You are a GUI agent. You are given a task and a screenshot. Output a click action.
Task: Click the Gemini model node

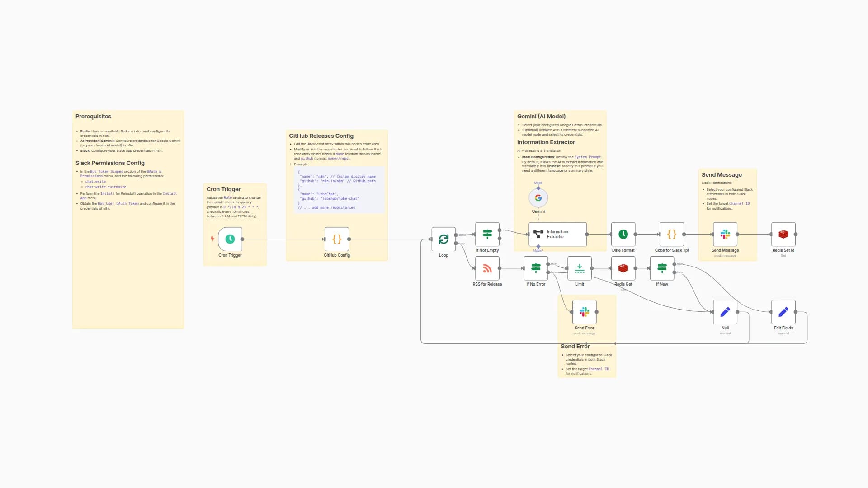(538, 198)
